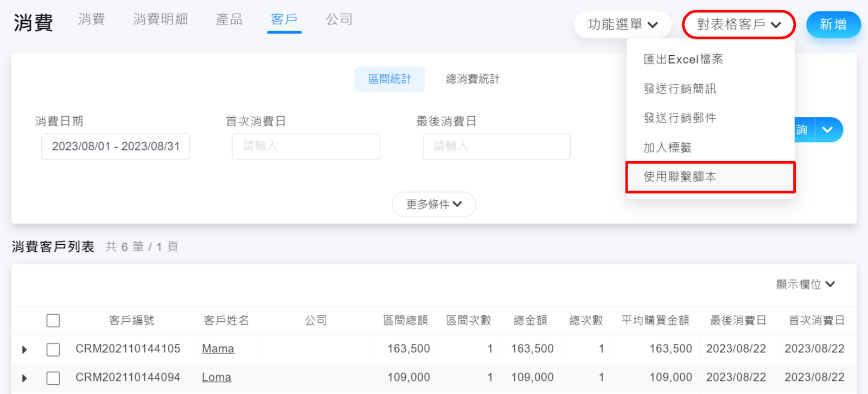Expand 更多條件 filter options
The height and width of the screenshot is (394, 868).
[x=433, y=205]
